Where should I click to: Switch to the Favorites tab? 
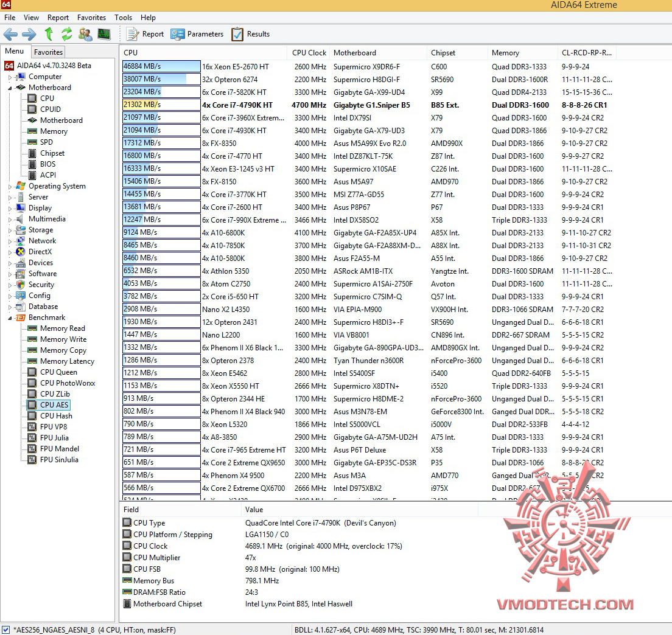coord(48,52)
